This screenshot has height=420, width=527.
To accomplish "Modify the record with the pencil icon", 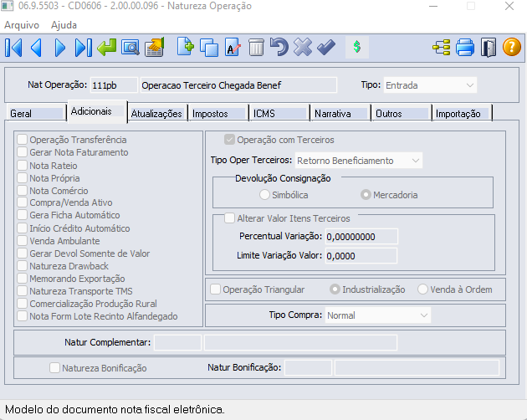I will pyautogui.click(x=233, y=47).
